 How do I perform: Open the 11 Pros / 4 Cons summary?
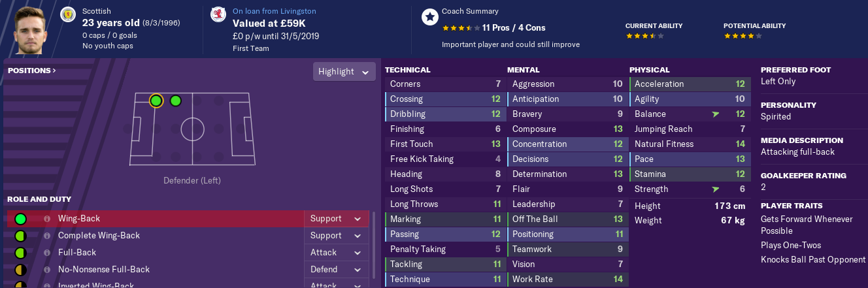514,28
